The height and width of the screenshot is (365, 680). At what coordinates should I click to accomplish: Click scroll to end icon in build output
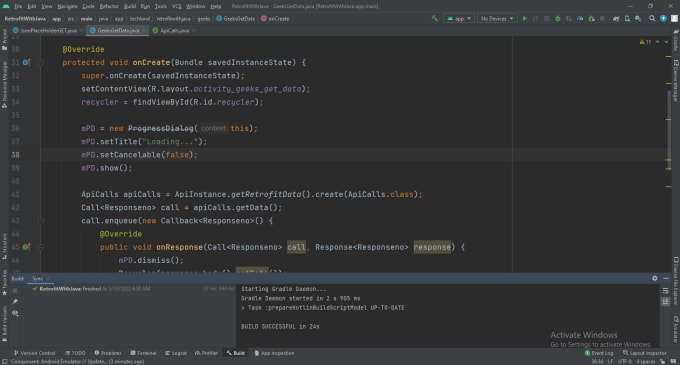pyautogui.click(x=665, y=301)
